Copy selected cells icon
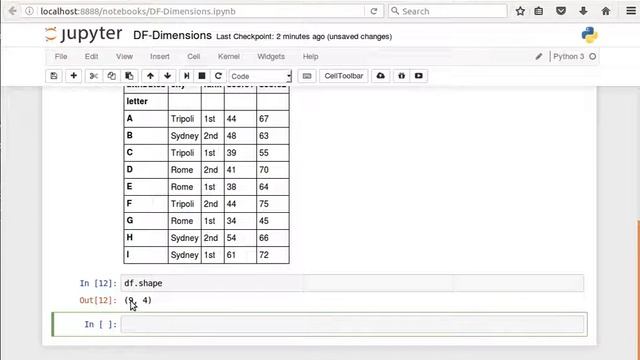The height and width of the screenshot is (360, 640). pos(111,76)
